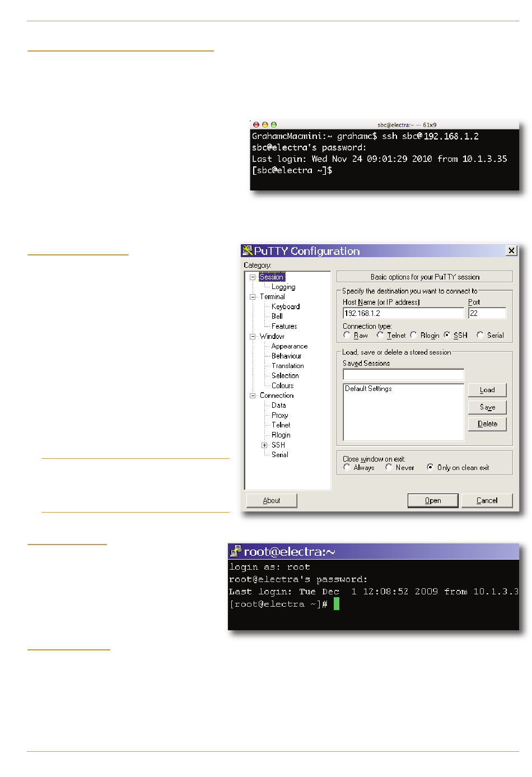The image size is (532, 777).
Task: Collapse the Connection tree node
Action: pos(253,396)
